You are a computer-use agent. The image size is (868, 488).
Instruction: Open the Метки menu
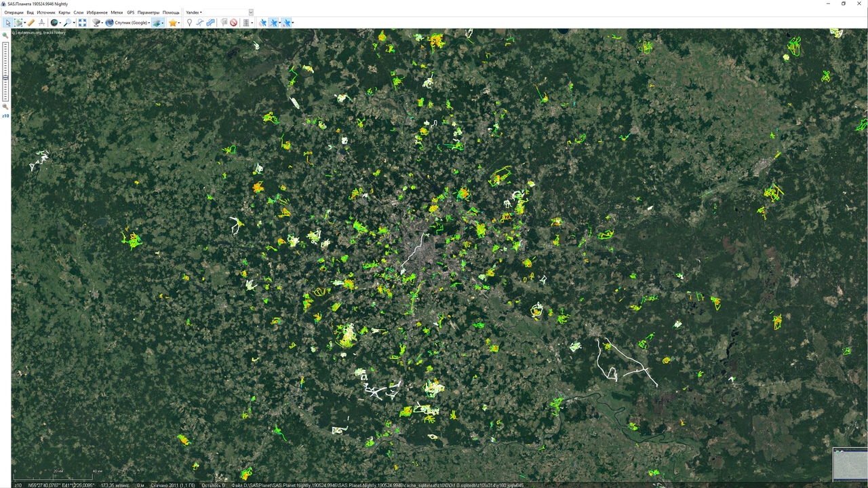[x=117, y=12]
